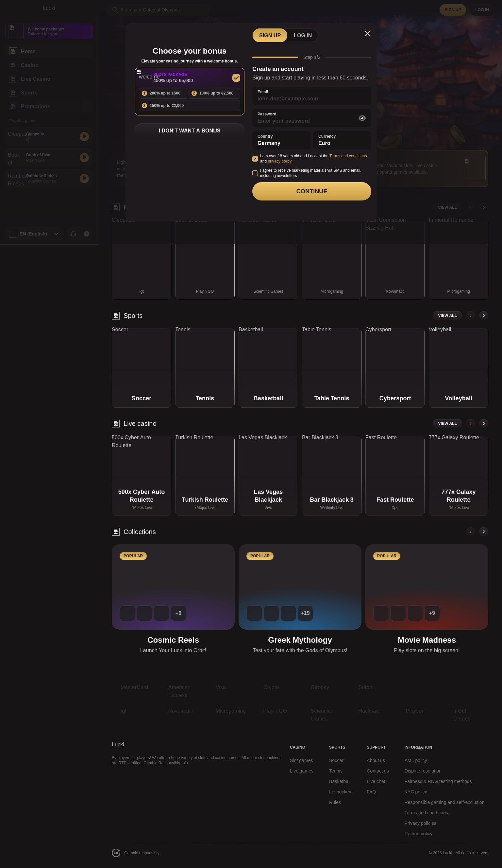
Task: Click the search for games field
Action: coord(159,9)
